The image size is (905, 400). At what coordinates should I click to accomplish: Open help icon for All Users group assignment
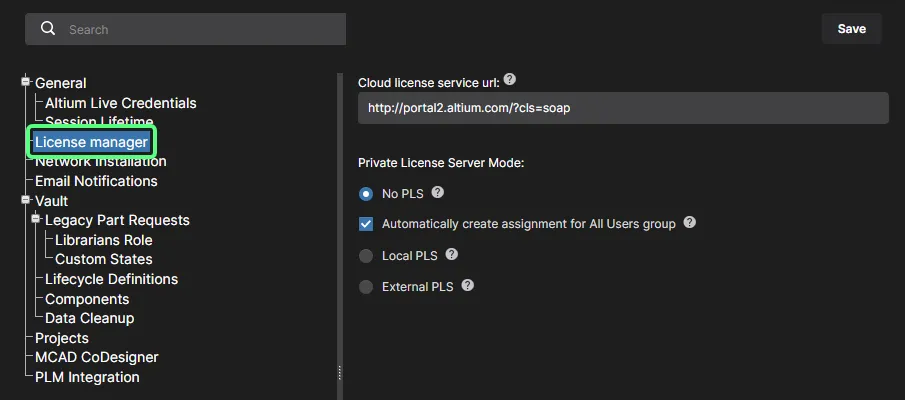tap(689, 222)
